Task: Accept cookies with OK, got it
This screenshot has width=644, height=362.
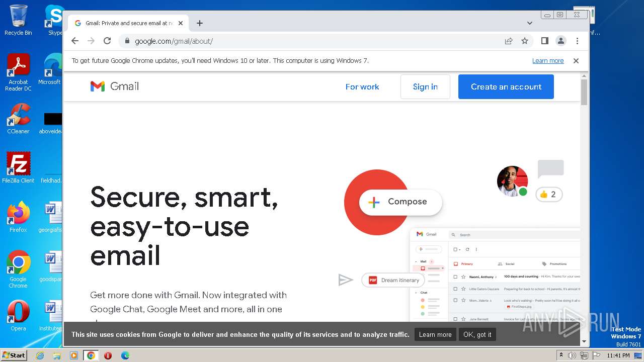Action: click(477, 335)
